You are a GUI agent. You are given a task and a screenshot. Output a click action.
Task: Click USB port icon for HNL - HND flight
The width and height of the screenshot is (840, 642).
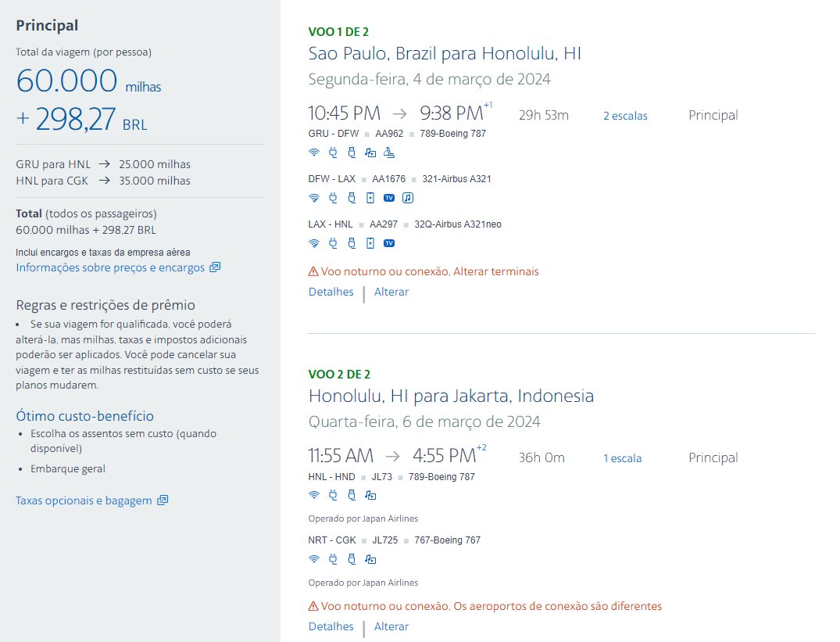click(352, 495)
